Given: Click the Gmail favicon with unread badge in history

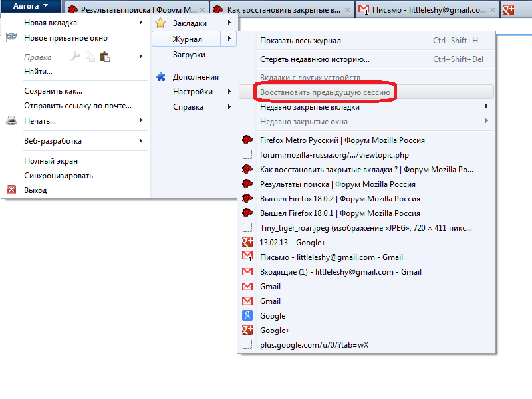Looking at the screenshot, I should tap(247, 257).
